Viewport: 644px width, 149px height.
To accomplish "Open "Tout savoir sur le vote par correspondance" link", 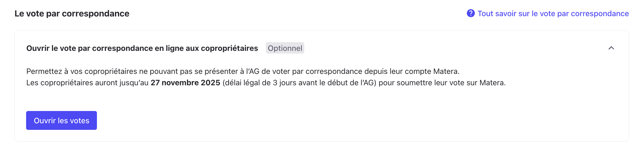I will (x=553, y=13).
